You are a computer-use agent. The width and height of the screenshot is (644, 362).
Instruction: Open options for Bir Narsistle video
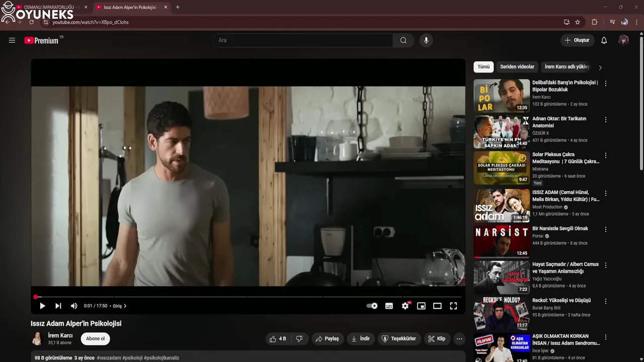click(606, 229)
